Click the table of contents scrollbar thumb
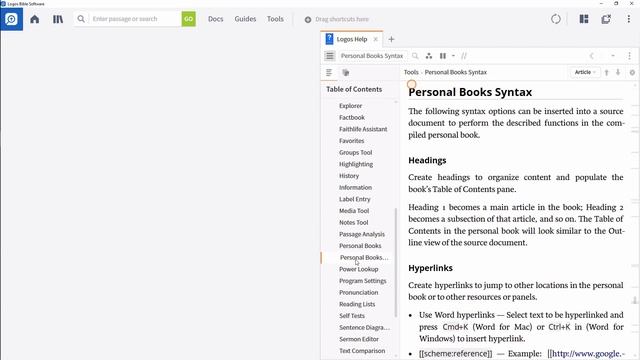 [x=396, y=263]
